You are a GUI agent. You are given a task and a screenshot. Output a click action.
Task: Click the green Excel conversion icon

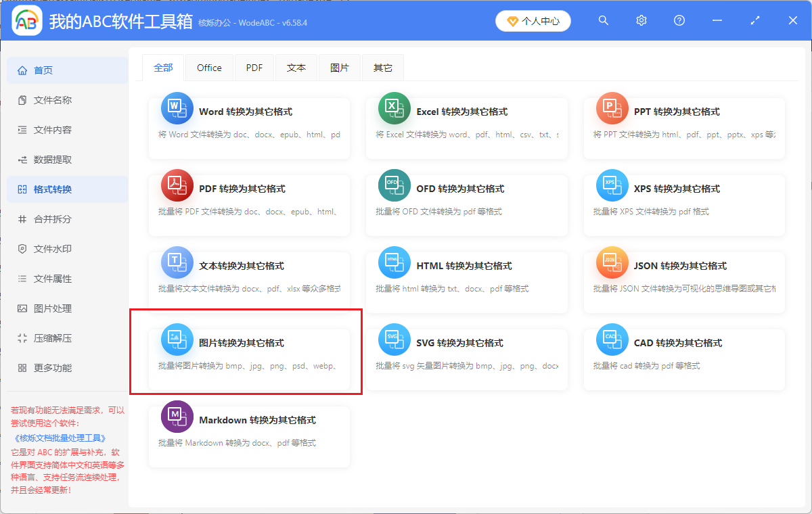(x=394, y=108)
